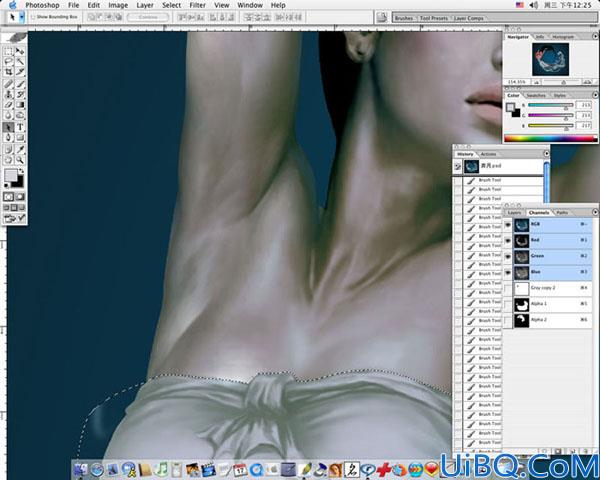Viewport: 600px width, 480px height.
Task: Select the Slice tool
Action: click(20, 72)
